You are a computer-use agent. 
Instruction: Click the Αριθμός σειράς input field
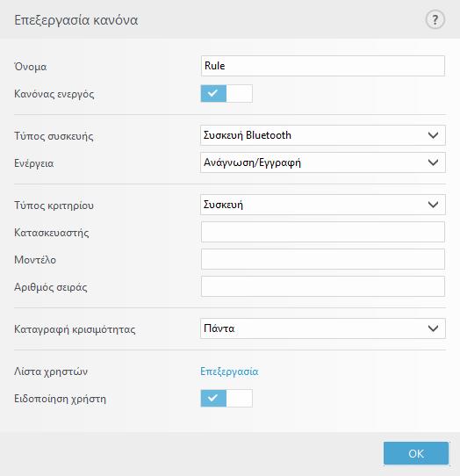322,286
